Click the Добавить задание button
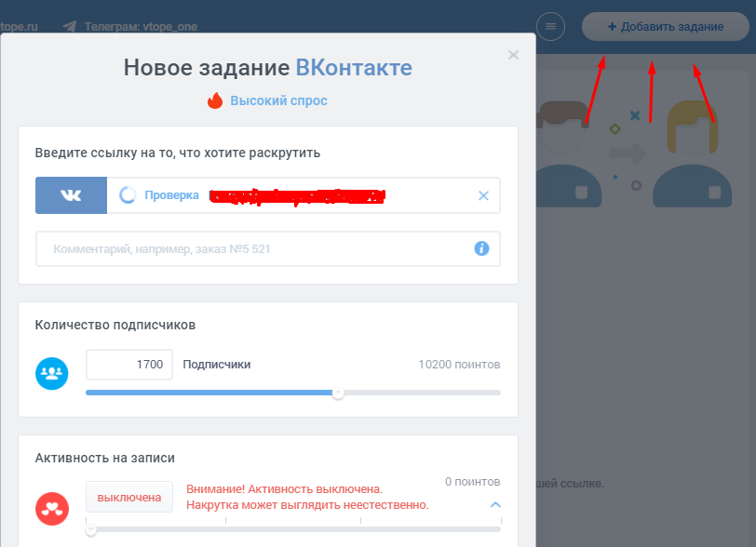Screen dimensions: 756x547 tap(666, 26)
